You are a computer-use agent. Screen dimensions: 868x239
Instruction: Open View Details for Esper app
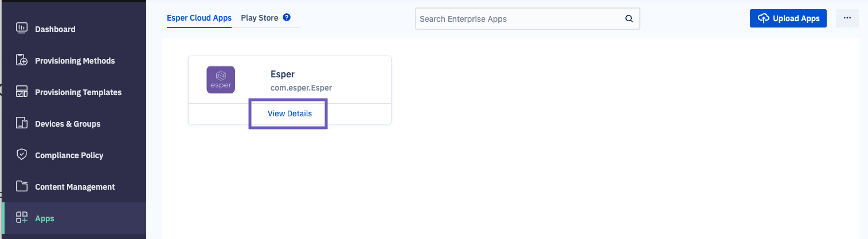290,113
